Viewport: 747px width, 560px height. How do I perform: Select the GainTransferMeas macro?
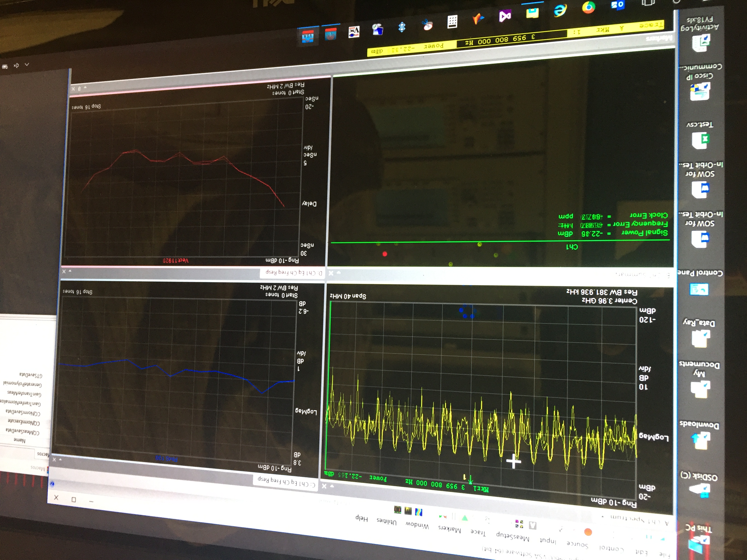(24, 394)
